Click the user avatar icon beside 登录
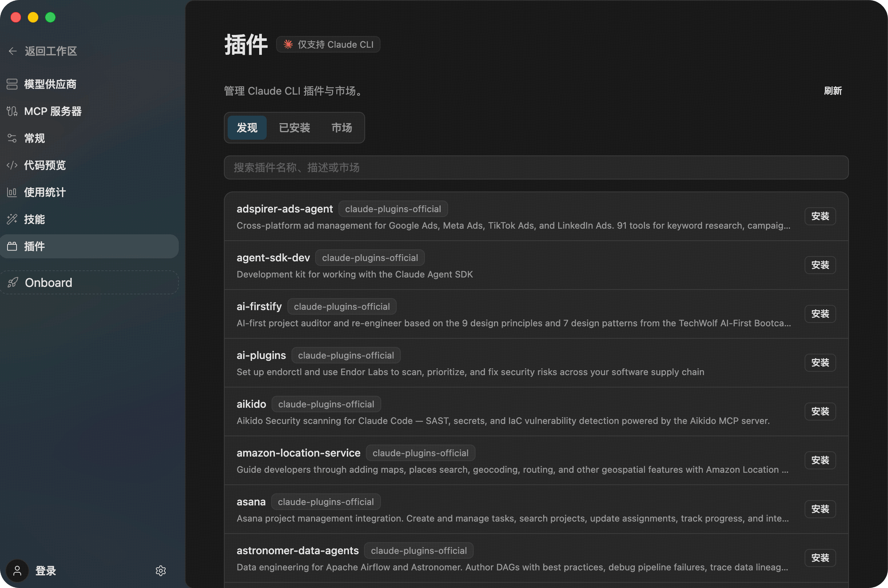This screenshot has height=588, width=888. tap(17, 571)
